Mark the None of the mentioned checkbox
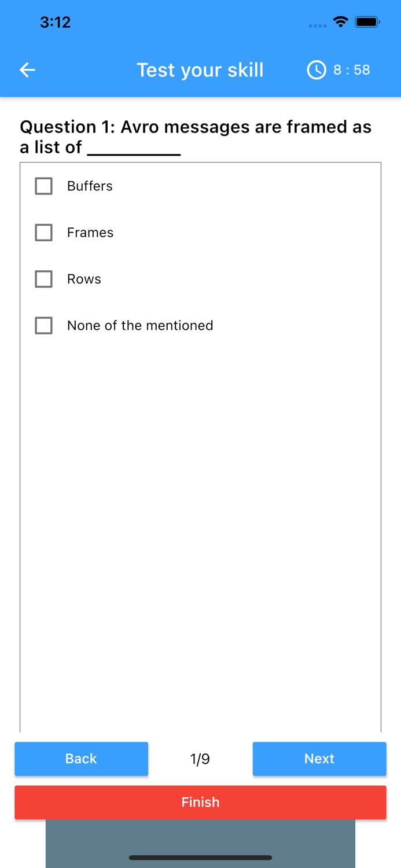This screenshot has width=401, height=868. [44, 326]
